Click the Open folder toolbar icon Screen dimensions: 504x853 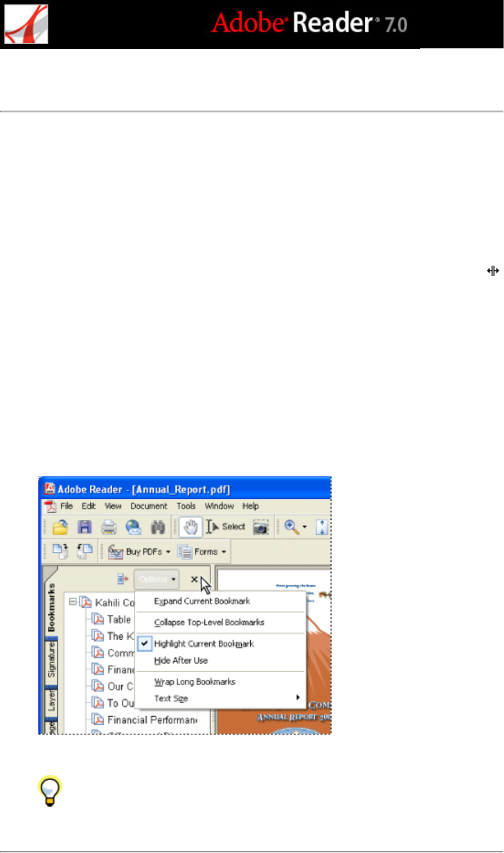click(60, 527)
